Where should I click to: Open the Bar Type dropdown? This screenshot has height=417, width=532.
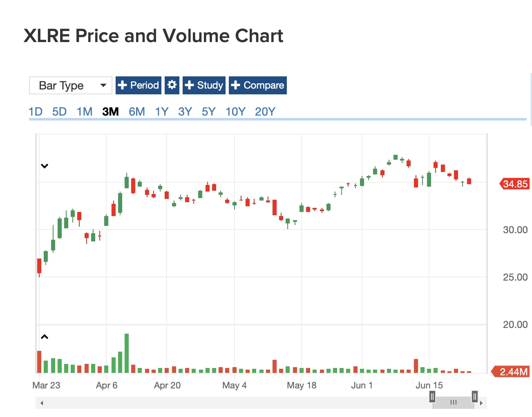point(71,85)
